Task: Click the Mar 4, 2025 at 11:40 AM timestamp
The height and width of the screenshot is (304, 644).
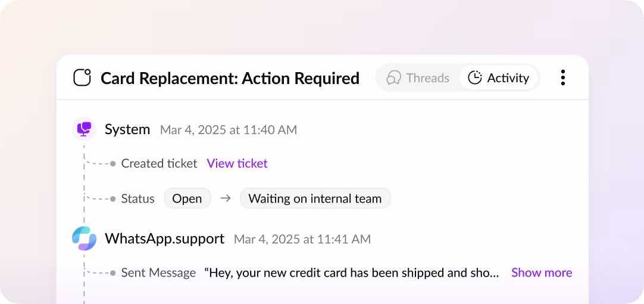Action: tap(229, 130)
